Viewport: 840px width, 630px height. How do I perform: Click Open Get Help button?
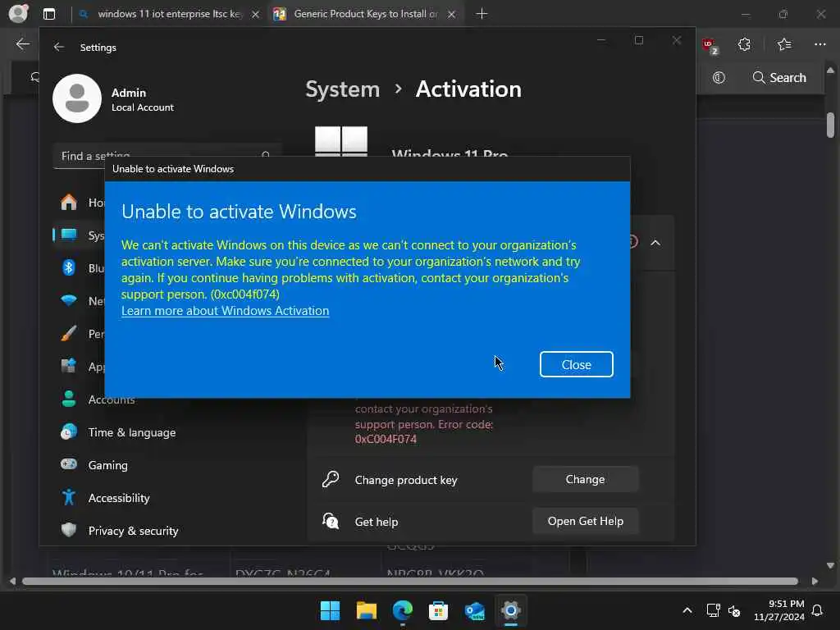tap(585, 521)
